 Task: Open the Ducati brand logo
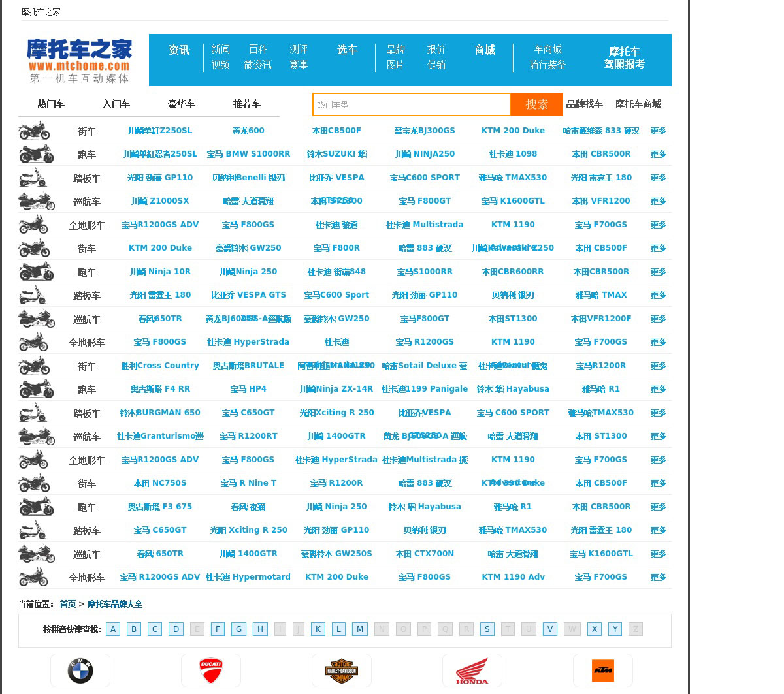[211, 670]
